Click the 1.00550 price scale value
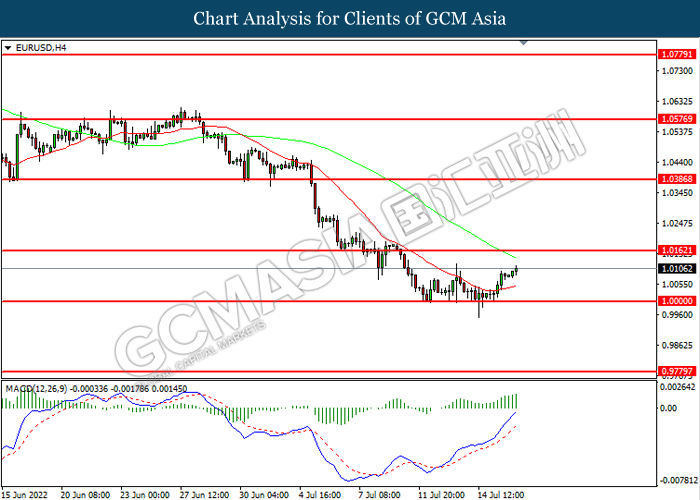This screenshot has width=700, height=500. [x=677, y=284]
